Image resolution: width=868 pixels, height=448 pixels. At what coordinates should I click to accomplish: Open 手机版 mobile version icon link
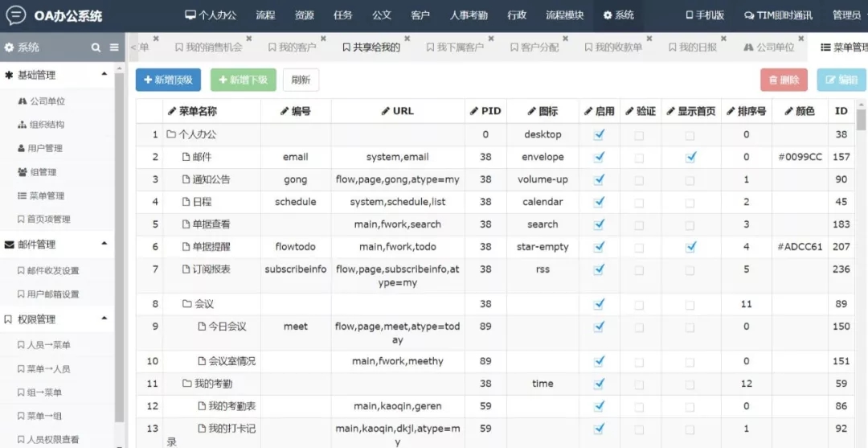pos(705,15)
